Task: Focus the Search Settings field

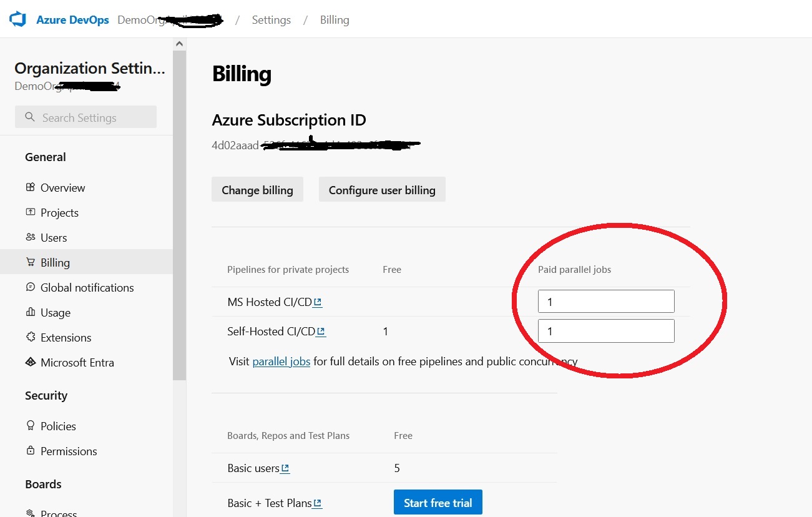Action: click(x=86, y=117)
